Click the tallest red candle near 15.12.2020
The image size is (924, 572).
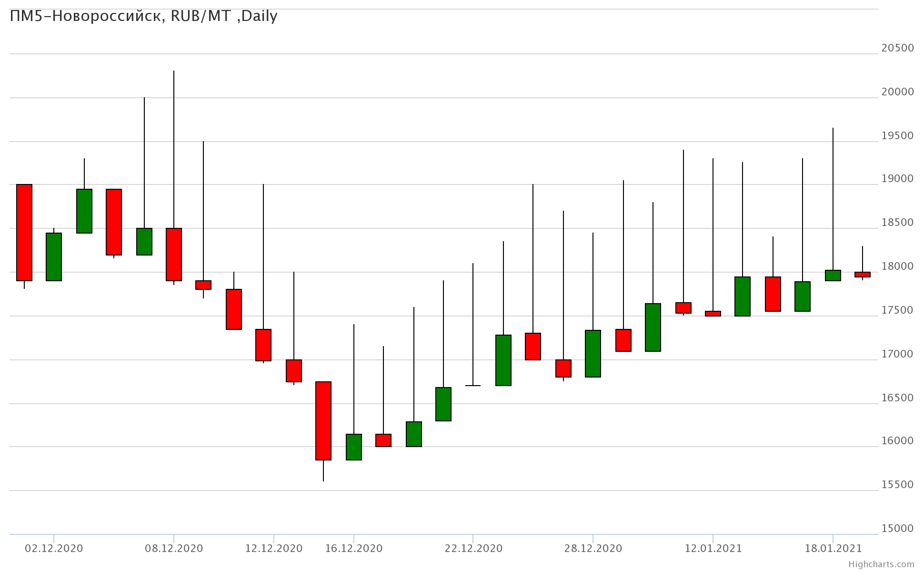[323, 420]
